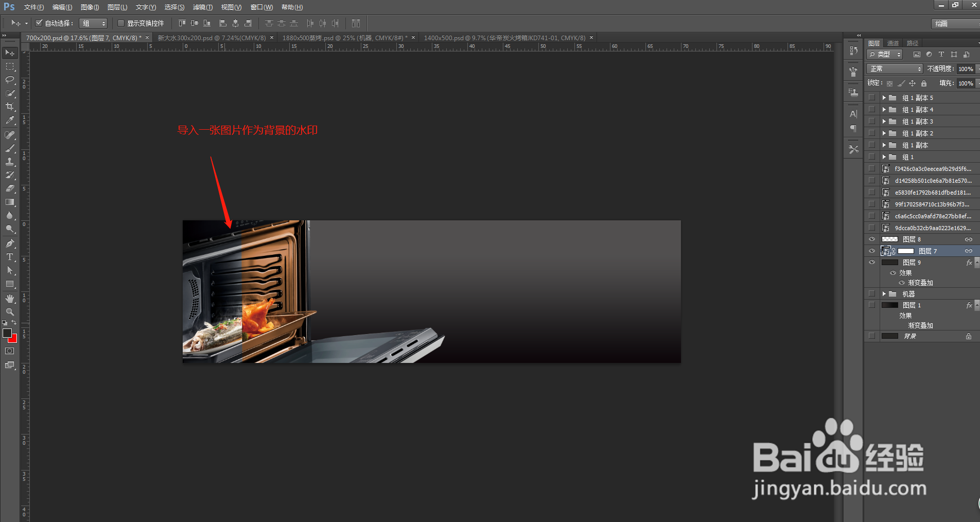The image size is (980, 522).
Task: Select the Clone Stamp tool
Action: click(10, 162)
